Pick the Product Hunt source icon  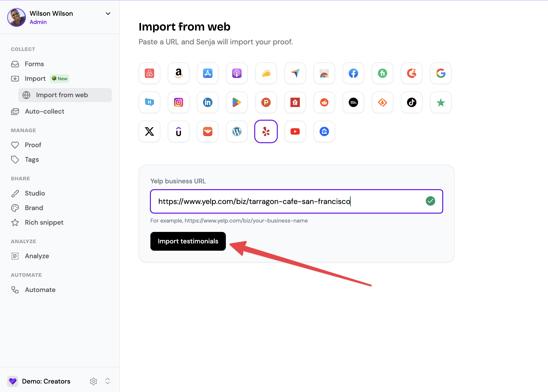click(266, 102)
